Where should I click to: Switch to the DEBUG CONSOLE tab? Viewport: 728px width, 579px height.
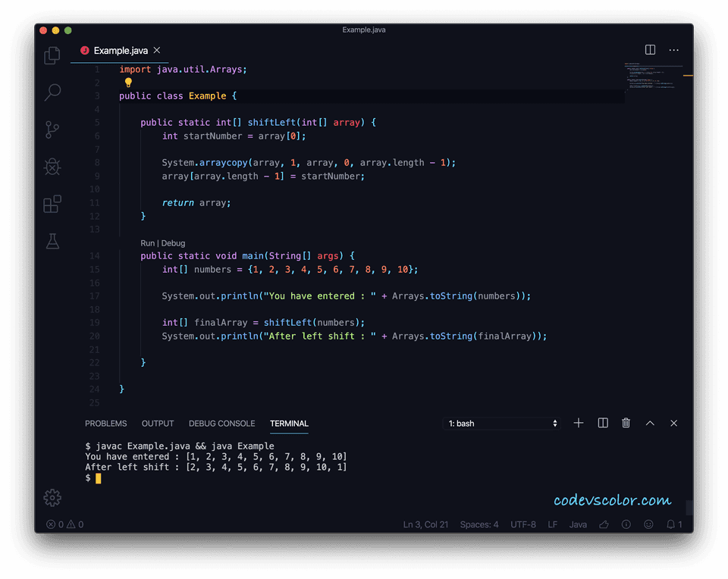[x=221, y=424]
